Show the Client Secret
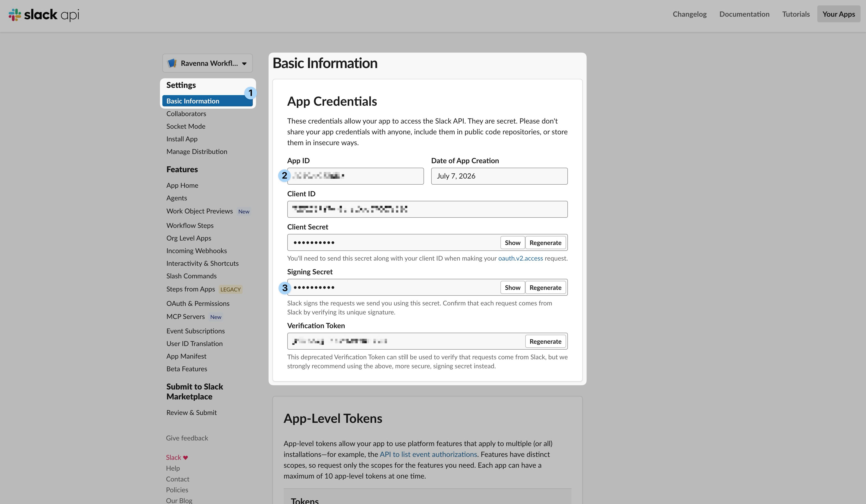The width and height of the screenshot is (866, 504). pyautogui.click(x=512, y=243)
